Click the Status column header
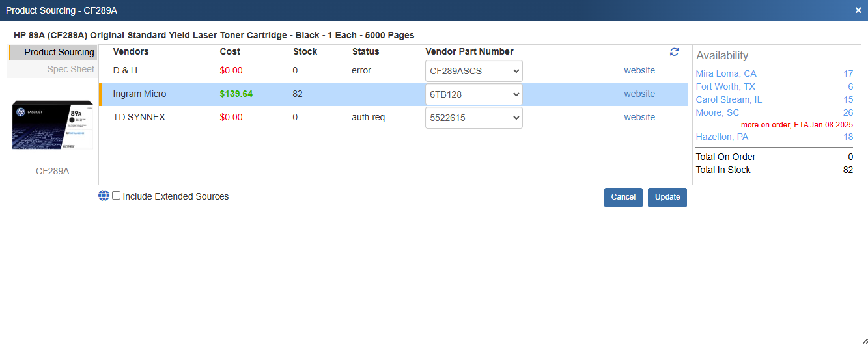This screenshot has width=868, height=344. point(366,52)
